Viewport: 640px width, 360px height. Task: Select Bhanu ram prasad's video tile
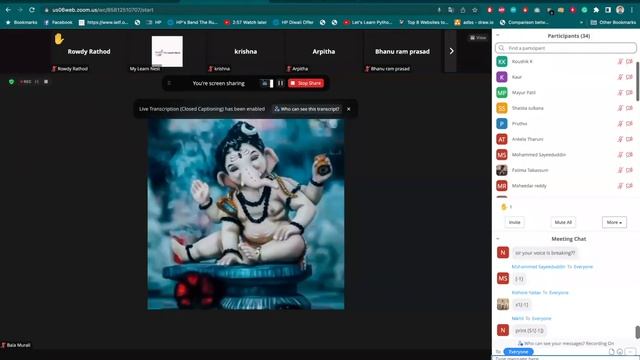tap(402, 51)
